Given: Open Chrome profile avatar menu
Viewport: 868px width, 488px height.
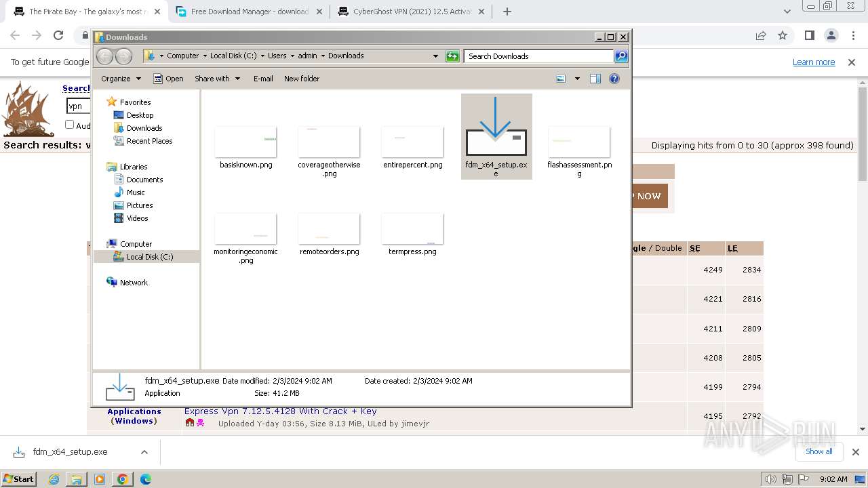Looking at the screenshot, I should tap(831, 36).
